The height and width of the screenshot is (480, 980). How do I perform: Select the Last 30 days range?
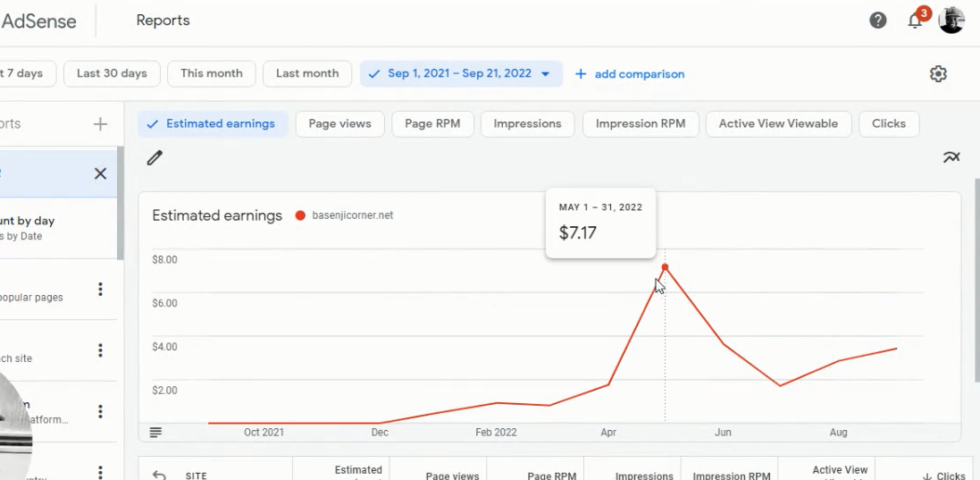pyautogui.click(x=112, y=74)
